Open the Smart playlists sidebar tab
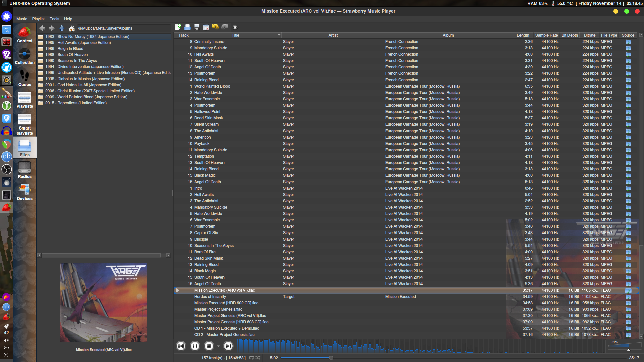Screen dimensions: 644x362 pyautogui.click(x=25, y=124)
